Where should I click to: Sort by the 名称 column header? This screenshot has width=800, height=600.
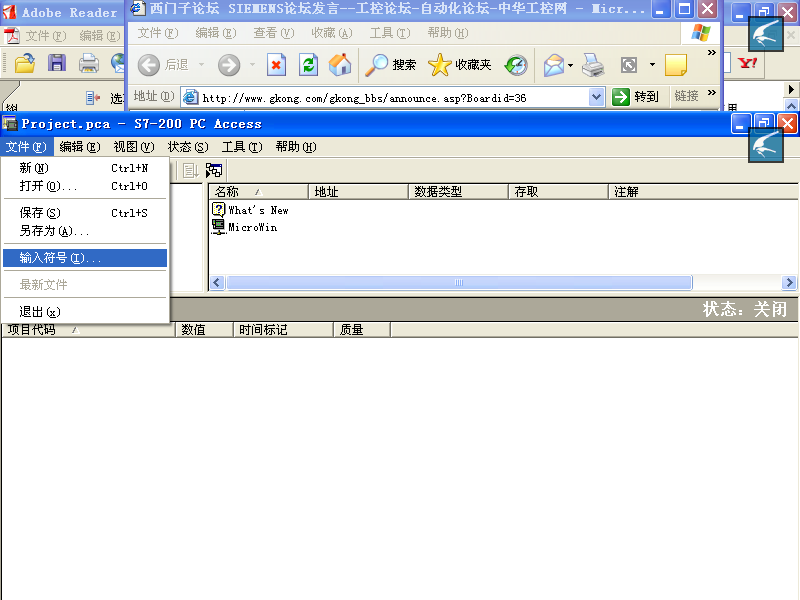[x=258, y=192]
